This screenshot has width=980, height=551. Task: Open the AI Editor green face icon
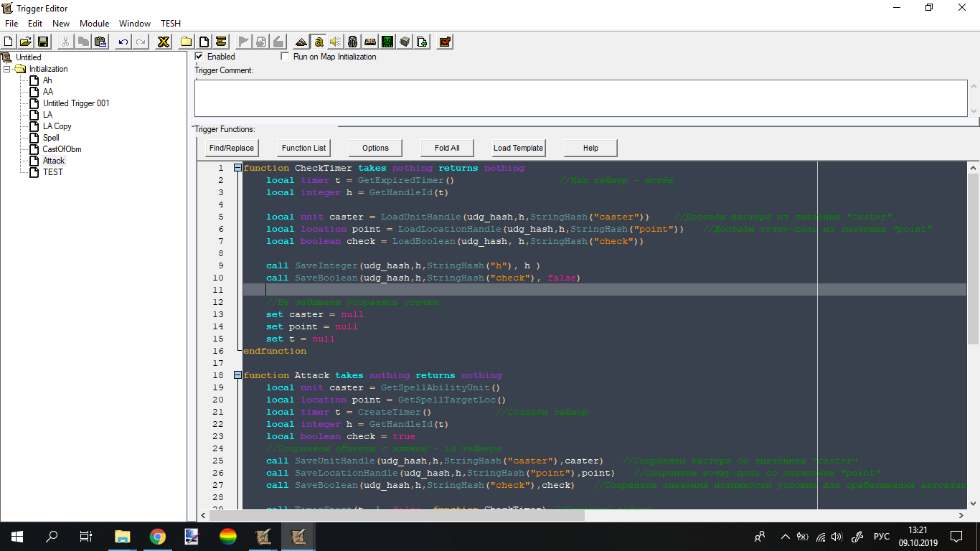[x=387, y=42]
